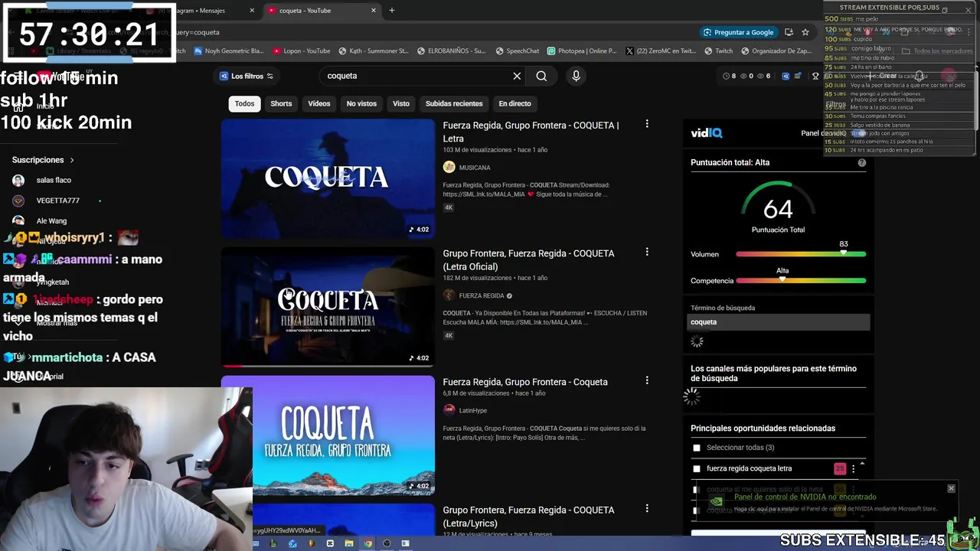Clear the YouTube search text
The width and height of the screenshot is (980, 551).
[517, 76]
